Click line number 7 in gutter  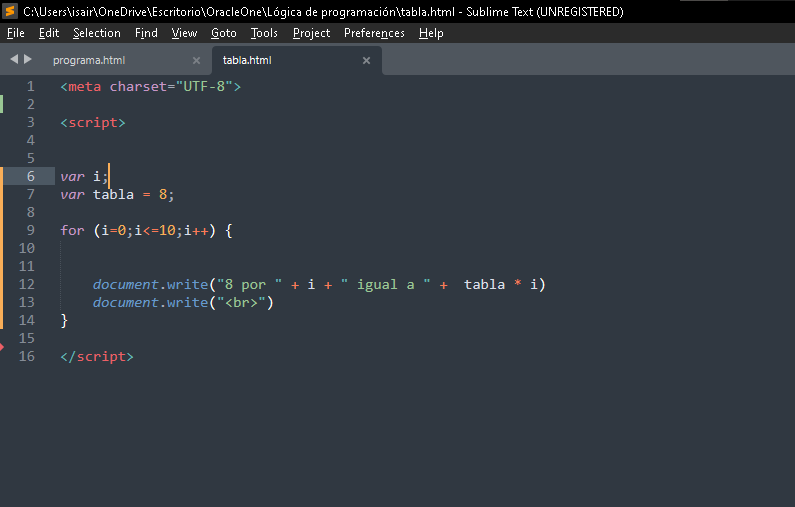point(31,195)
